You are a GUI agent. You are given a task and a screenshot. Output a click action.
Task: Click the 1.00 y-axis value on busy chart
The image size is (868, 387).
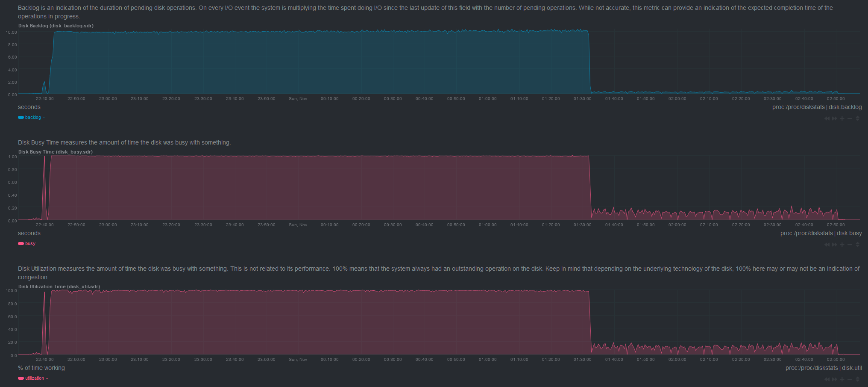click(12, 157)
